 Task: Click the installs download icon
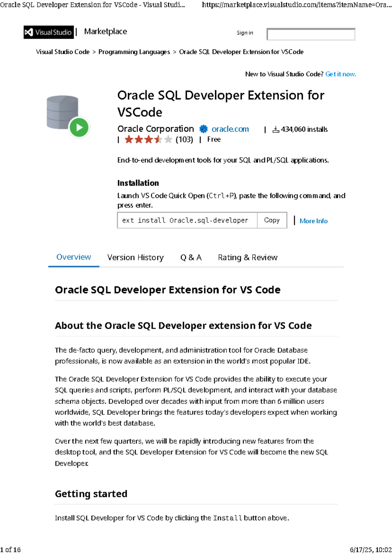276,130
